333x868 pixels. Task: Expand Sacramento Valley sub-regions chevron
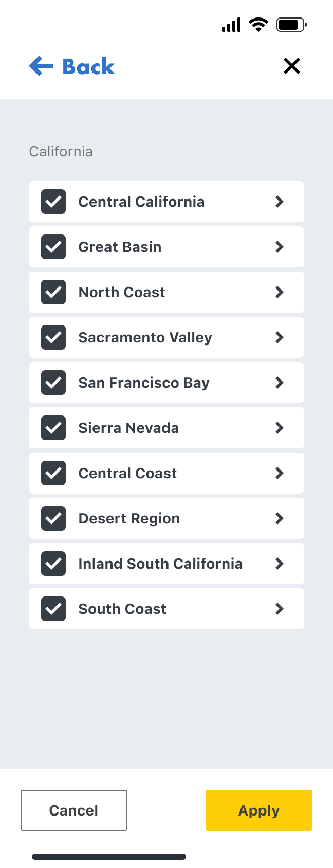point(280,337)
